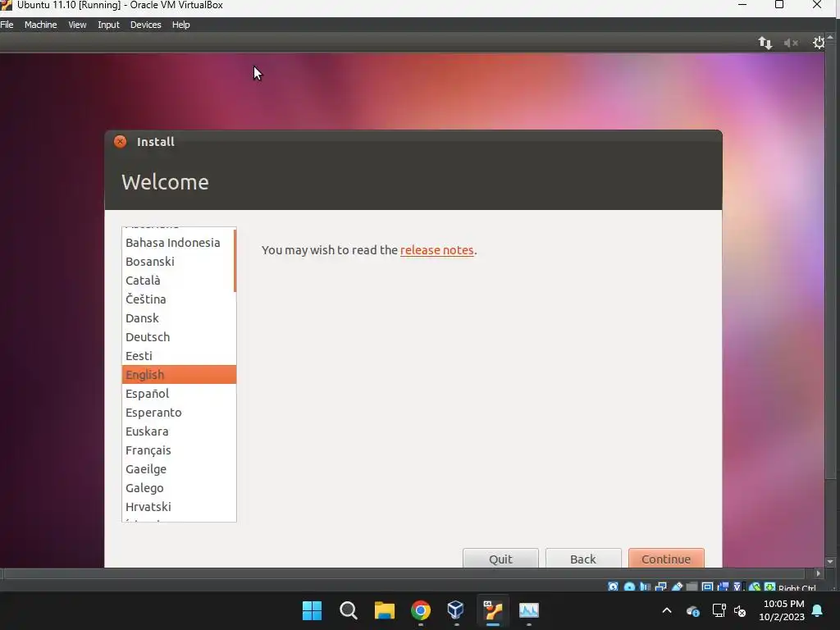Click the VirtualBox audio status icon
840x630 pixels.
pyautogui.click(x=645, y=587)
